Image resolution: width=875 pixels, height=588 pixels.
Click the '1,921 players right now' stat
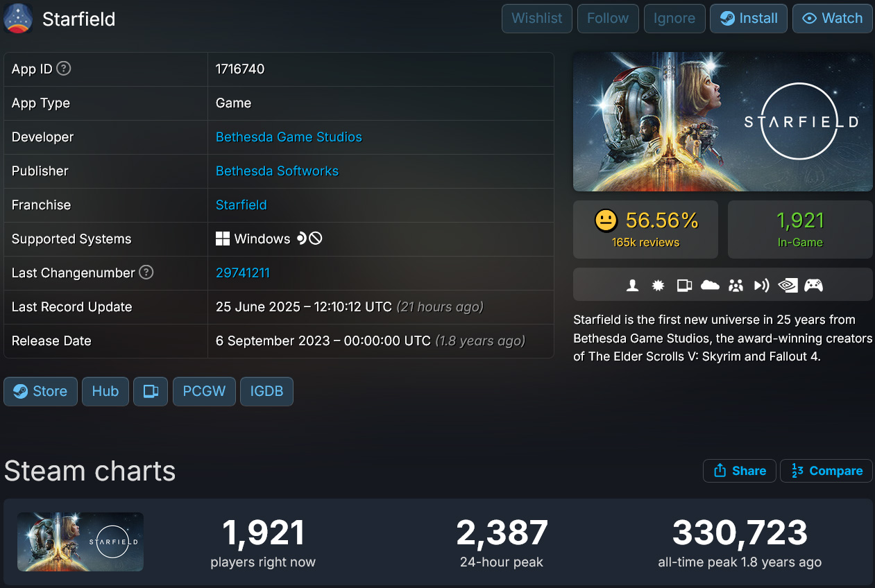click(x=263, y=544)
